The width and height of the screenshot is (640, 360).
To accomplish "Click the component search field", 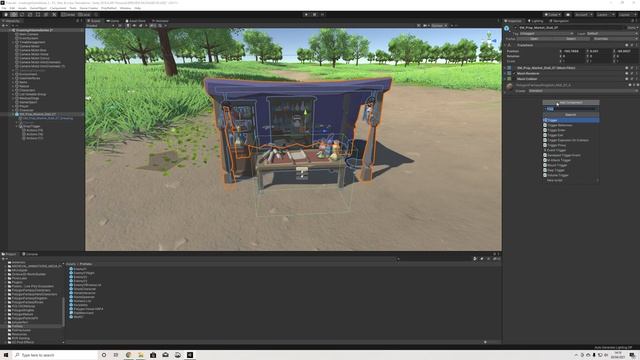I will [571, 109].
